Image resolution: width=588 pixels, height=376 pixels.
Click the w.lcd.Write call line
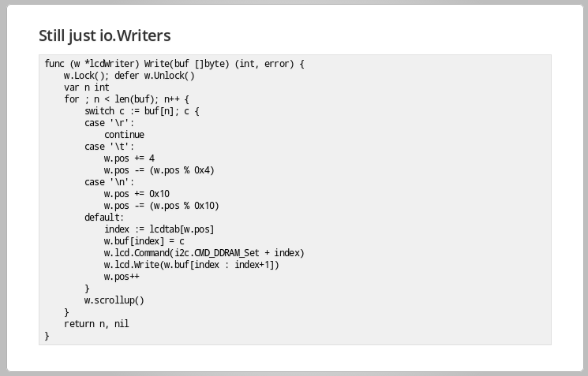point(192,265)
